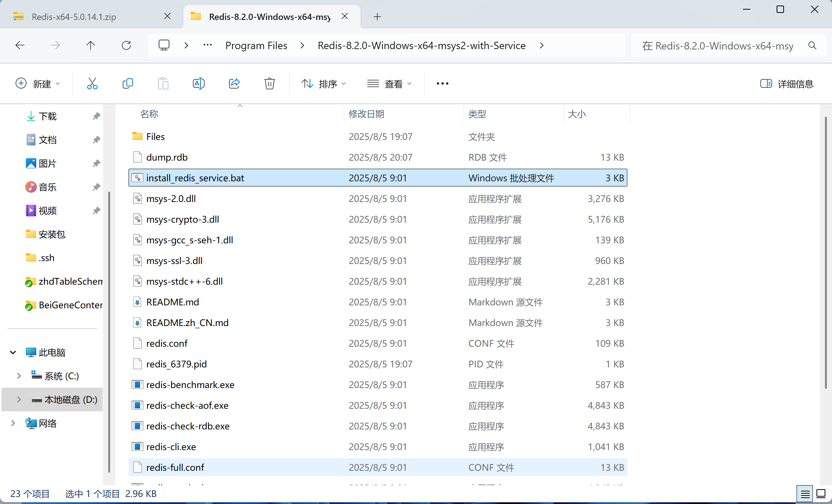The image size is (832, 504).
Task: Sort by 类型 column header
Action: [477, 114]
